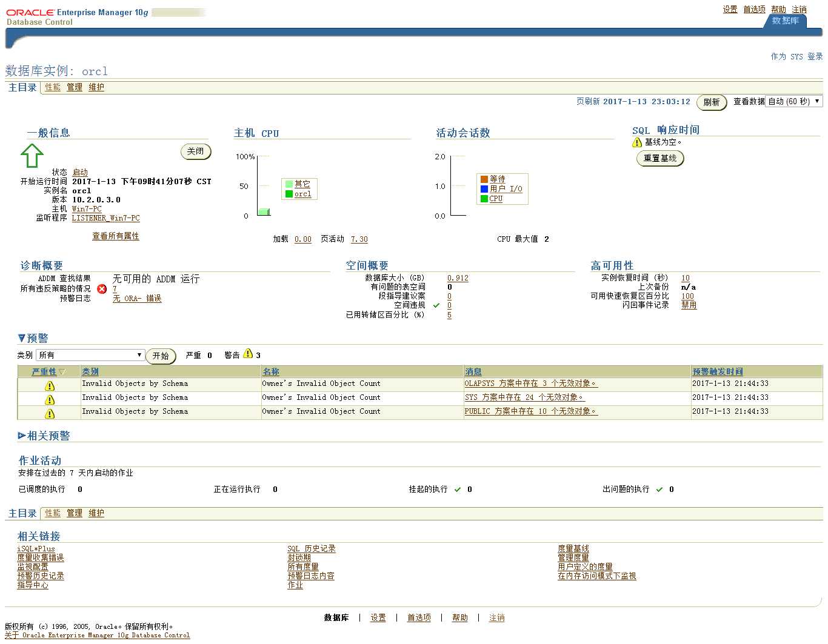
Task: Click the warning icon in the SYS alert row
Action: pos(50,400)
